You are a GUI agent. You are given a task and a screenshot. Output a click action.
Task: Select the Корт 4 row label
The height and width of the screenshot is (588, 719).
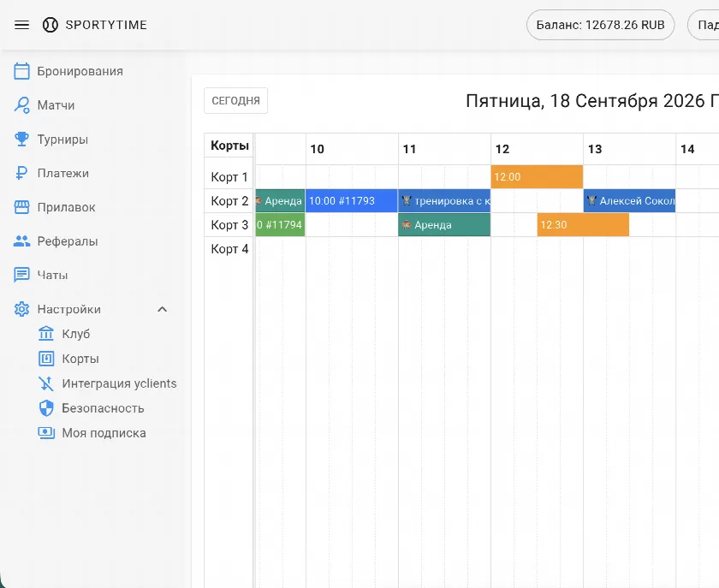[x=229, y=248]
